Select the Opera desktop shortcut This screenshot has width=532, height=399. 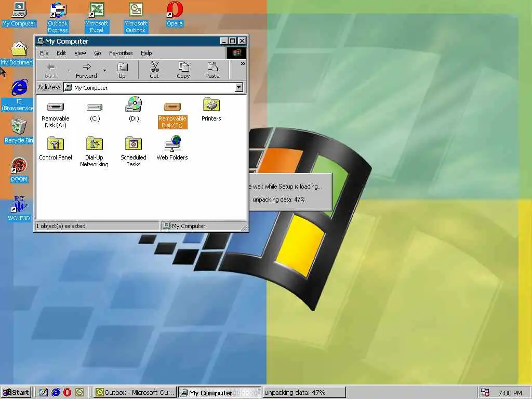(x=175, y=14)
